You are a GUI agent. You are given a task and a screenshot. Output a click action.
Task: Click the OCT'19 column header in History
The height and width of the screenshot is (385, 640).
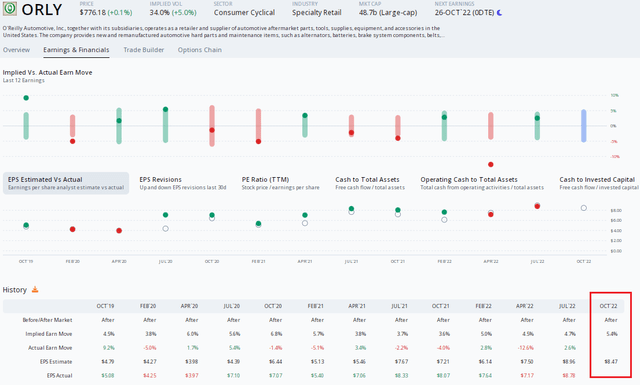(x=105, y=306)
